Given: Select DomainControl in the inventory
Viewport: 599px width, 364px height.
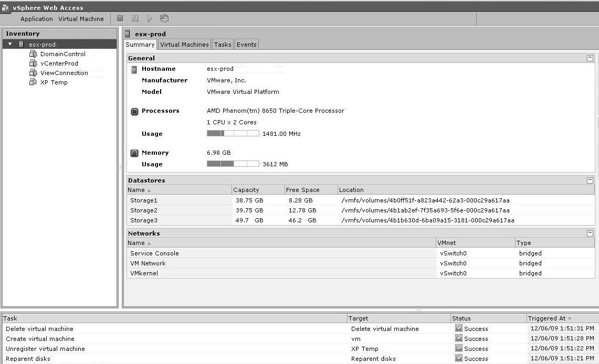Looking at the screenshot, I should pyautogui.click(x=63, y=54).
